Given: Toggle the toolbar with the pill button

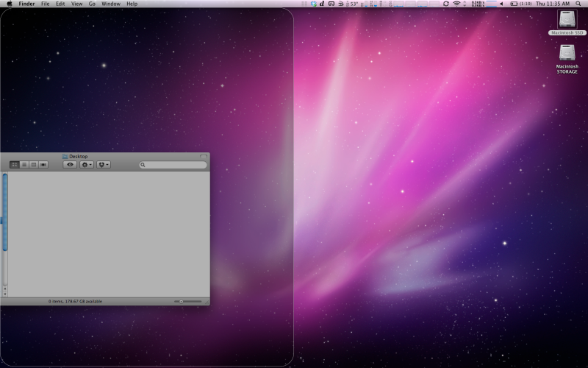Looking at the screenshot, I should point(204,156).
